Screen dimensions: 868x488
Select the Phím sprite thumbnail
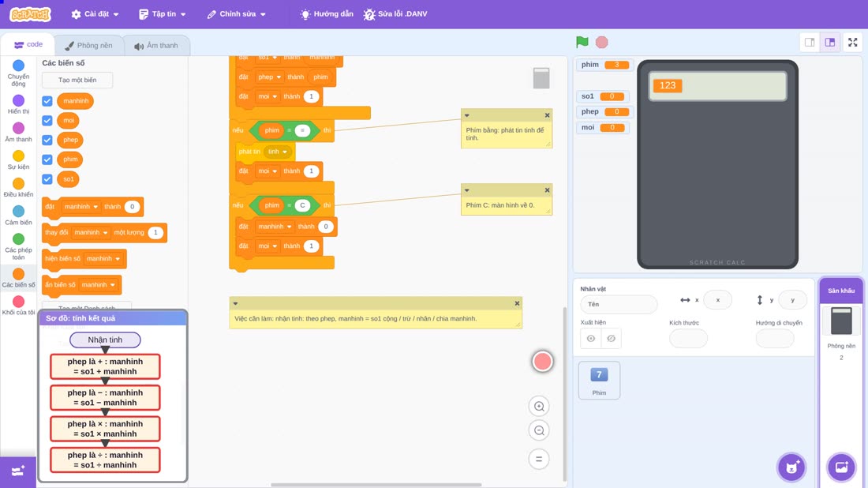pos(599,380)
